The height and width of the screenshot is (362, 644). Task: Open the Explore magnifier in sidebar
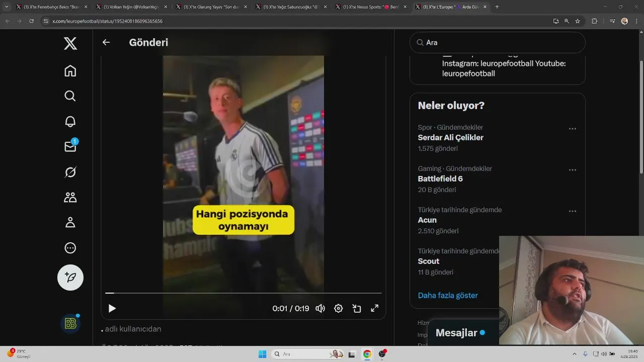[x=70, y=96]
